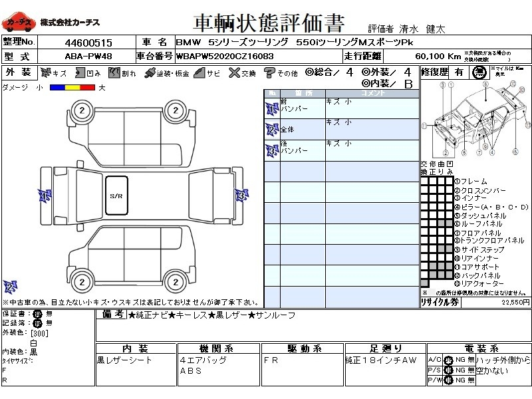
Task: Click the 塗装・板金 paint legend icon
Action: tap(150, 73)
